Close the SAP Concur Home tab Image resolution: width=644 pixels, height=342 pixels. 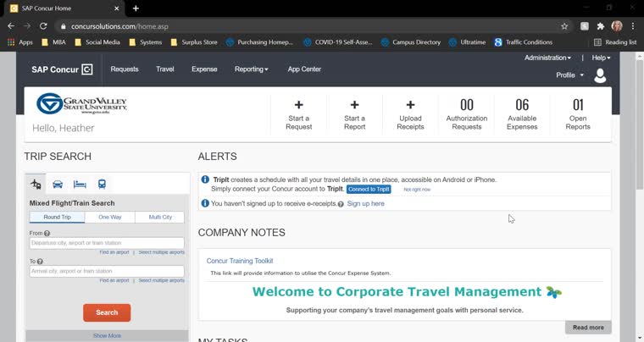tap(117, 8)
